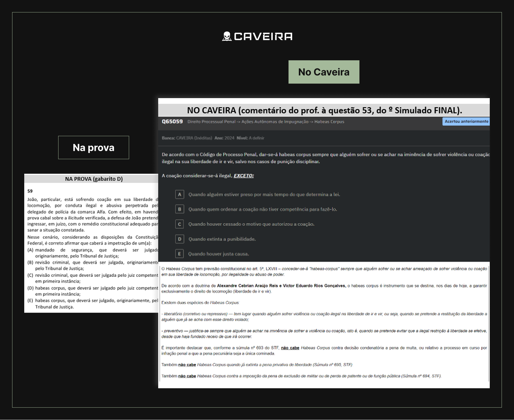Click the 'No Caveira' green label

pyautogui.click(x=324, y=72)
